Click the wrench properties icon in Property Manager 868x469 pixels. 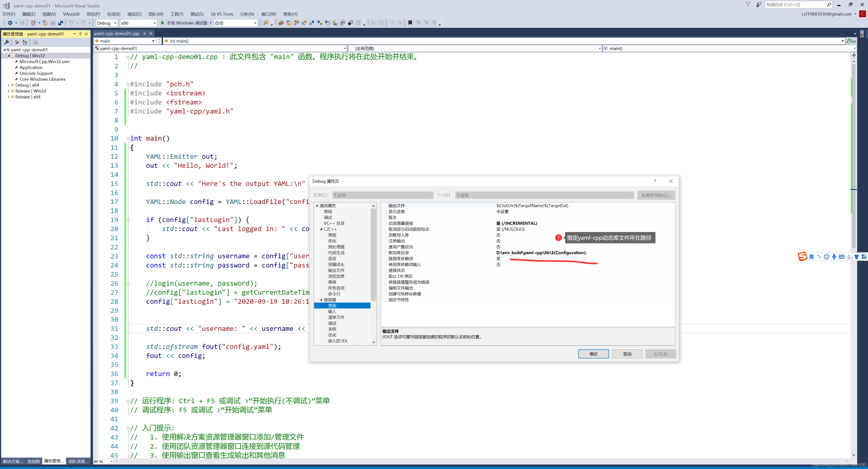[6, 42]
